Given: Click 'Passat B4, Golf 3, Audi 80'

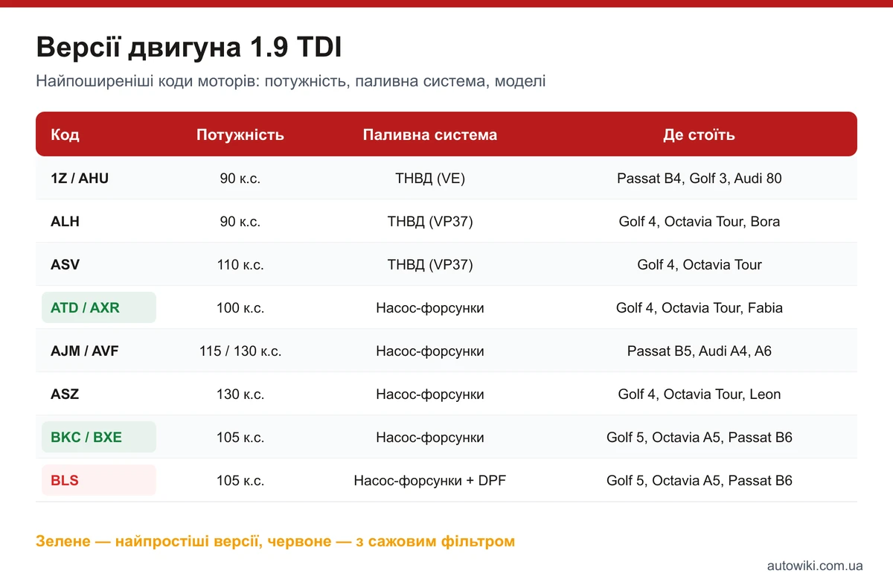Looking at the screenshot, I should click(x=700, y=179).
